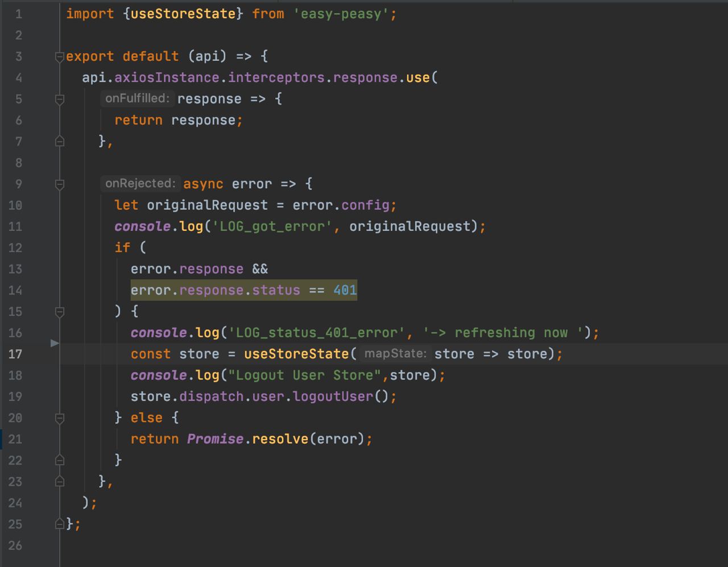Click line number 14 in the gutter
This screenshot has width=728, height=567.
(x=15, y=291)
